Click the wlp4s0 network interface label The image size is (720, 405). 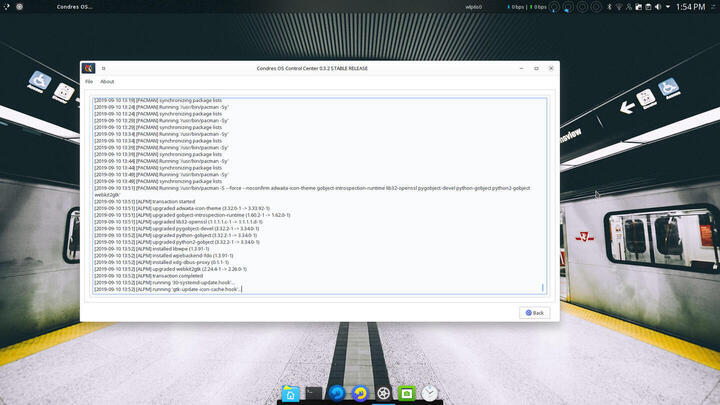(473, 7)
